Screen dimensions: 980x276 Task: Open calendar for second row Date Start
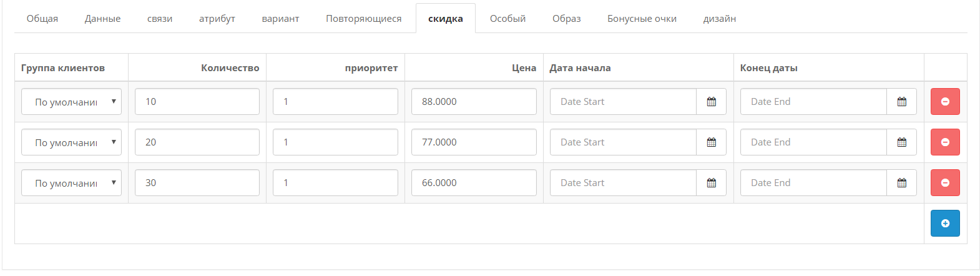pyautogui.click(x=711, y=142)
